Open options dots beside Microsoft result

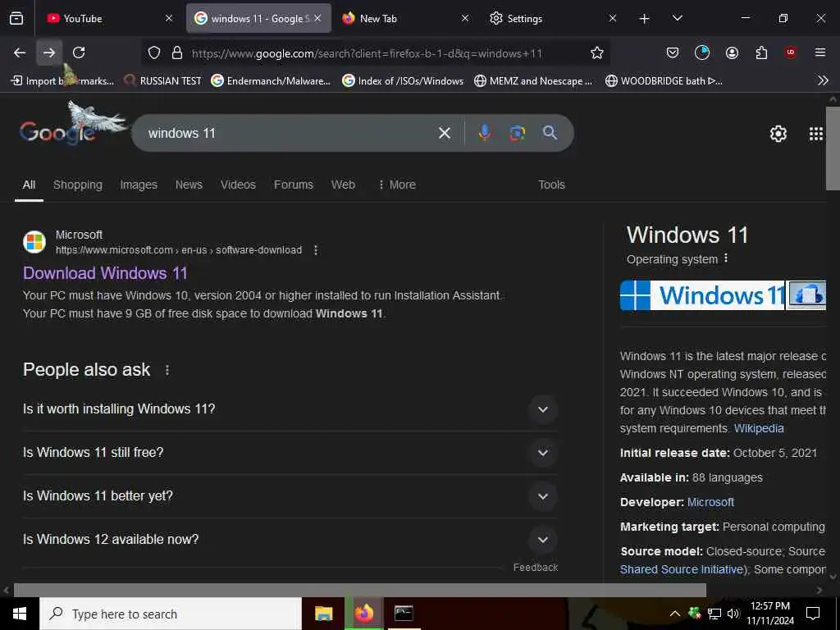pos(316,250)
